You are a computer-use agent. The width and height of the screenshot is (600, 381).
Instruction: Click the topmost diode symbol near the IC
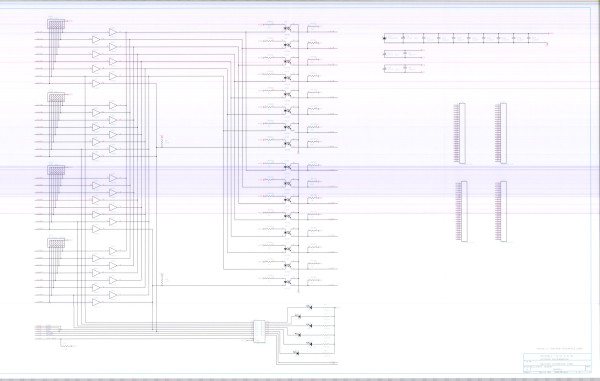coord(309,307)
